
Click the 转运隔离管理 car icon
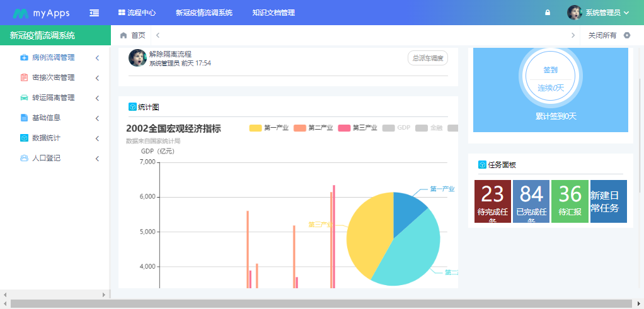(x=24, y=98)
